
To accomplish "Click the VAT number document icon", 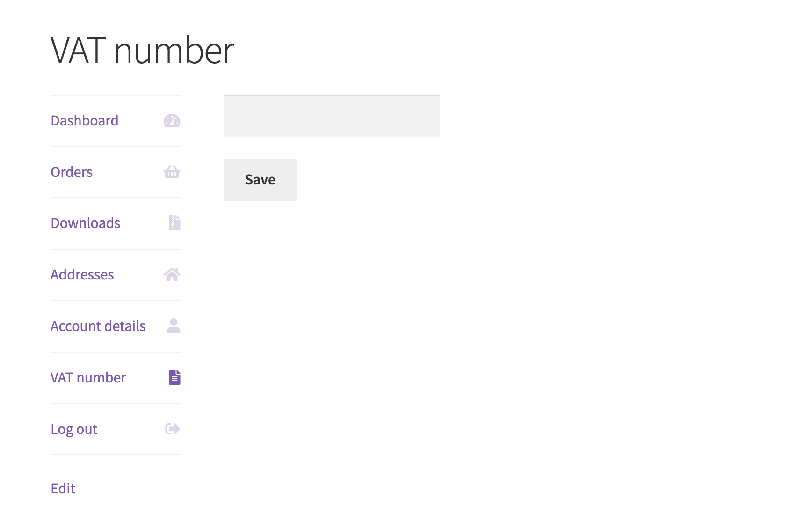I will [174, 377].
